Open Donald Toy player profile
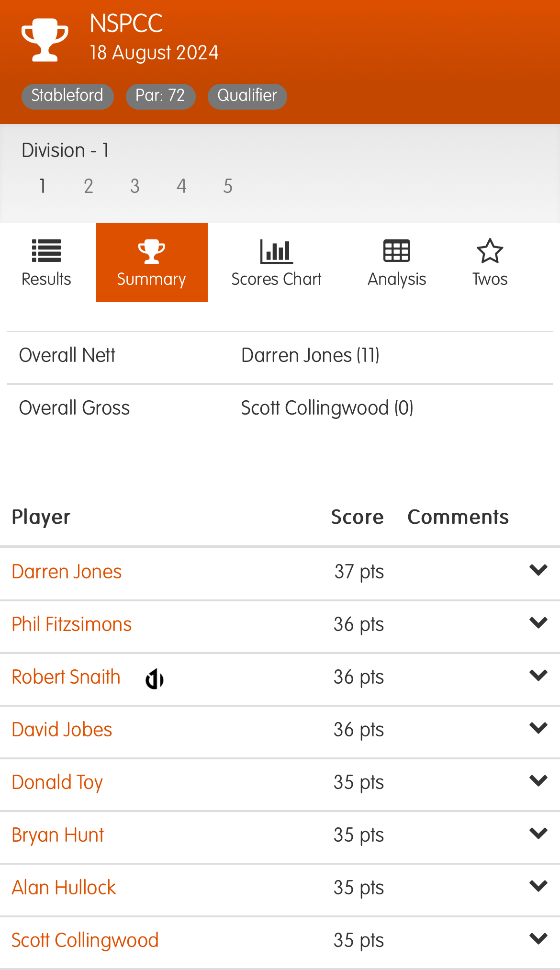Image resolution: width=560 pixels, height=970 pixels. click(x=57, y=782)
